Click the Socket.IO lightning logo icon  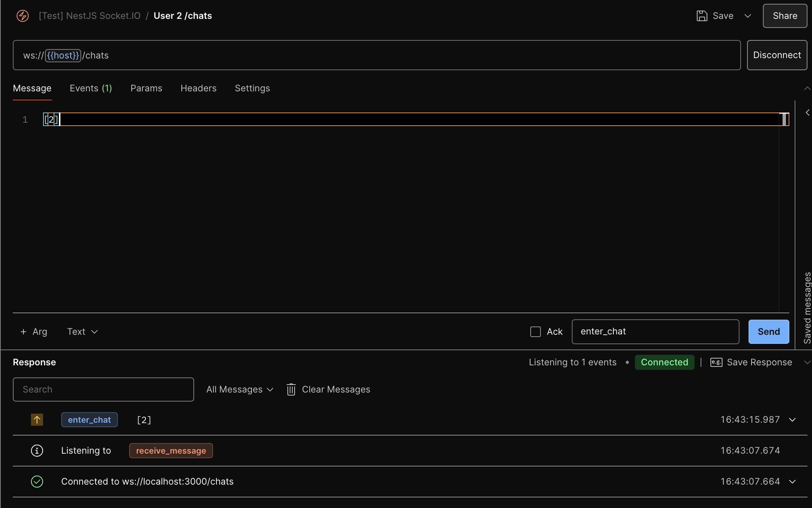[23, 16]
